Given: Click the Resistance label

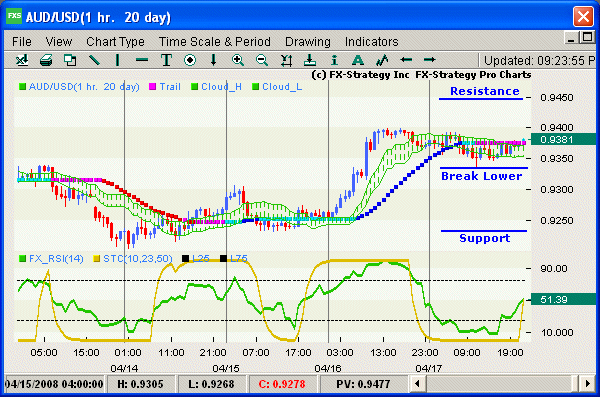Looking at the screenshot, I should tap(484, 91).
